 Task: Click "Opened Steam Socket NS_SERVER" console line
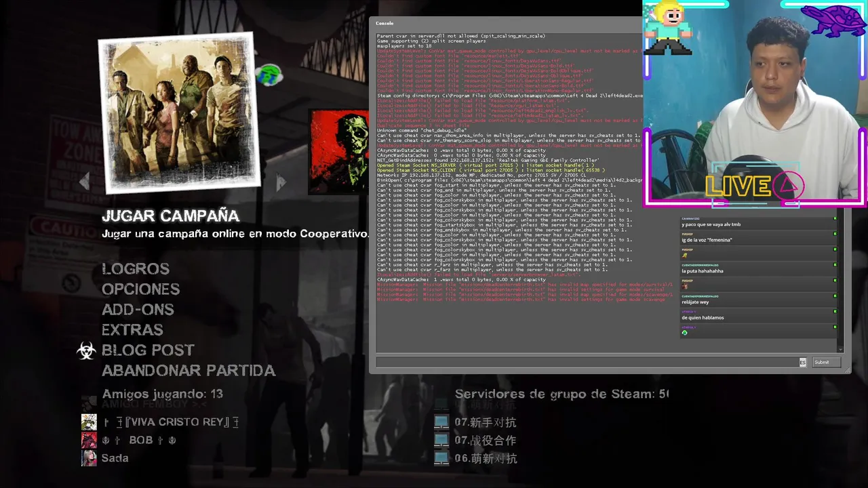[x=485, y=165]
